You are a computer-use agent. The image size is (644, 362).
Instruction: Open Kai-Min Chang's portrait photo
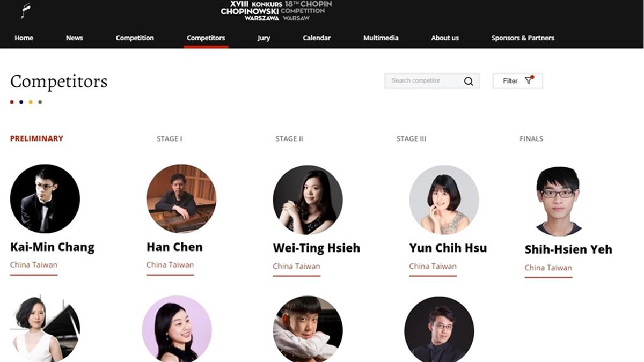45,199
